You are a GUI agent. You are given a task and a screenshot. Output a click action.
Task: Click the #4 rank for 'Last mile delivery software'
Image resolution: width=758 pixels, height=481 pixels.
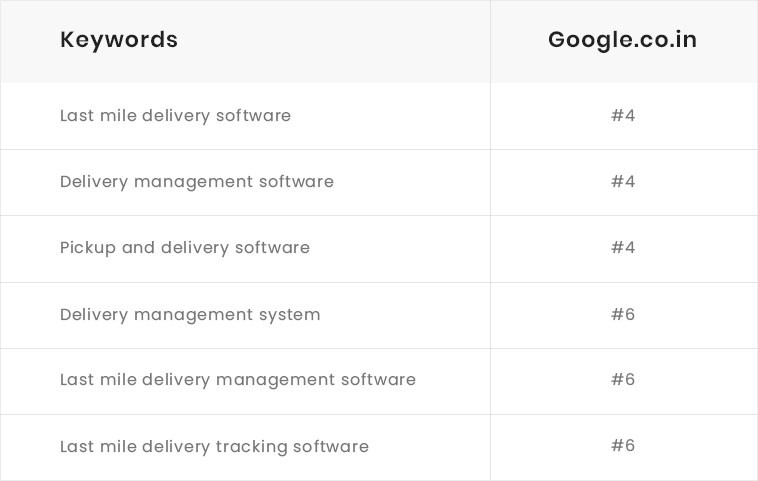(x=623, y=116)
